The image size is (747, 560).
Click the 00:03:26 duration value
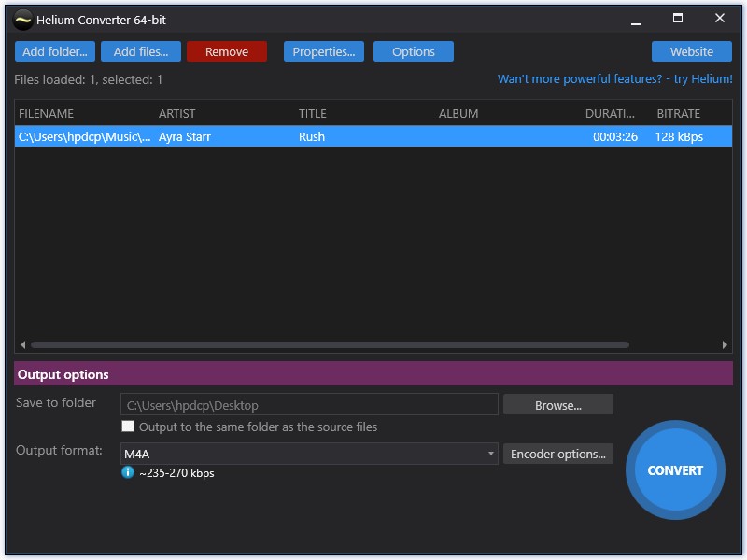click(615, 136)
